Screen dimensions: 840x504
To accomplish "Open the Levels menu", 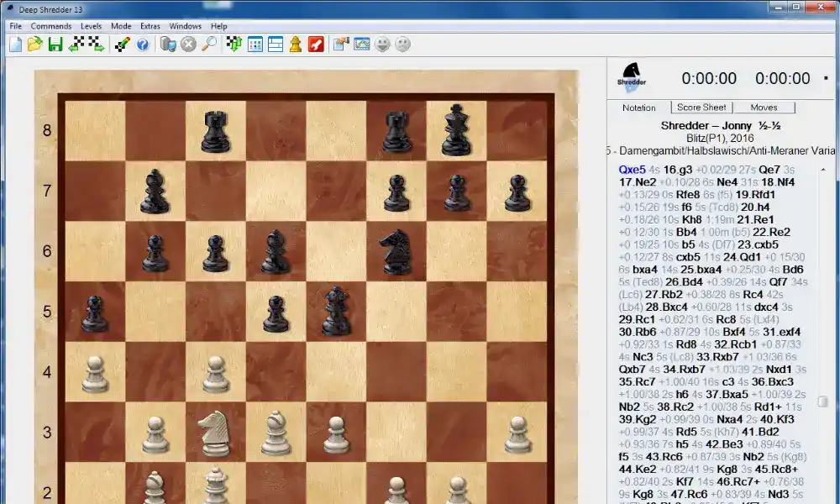I will click(x=90, y=25).
